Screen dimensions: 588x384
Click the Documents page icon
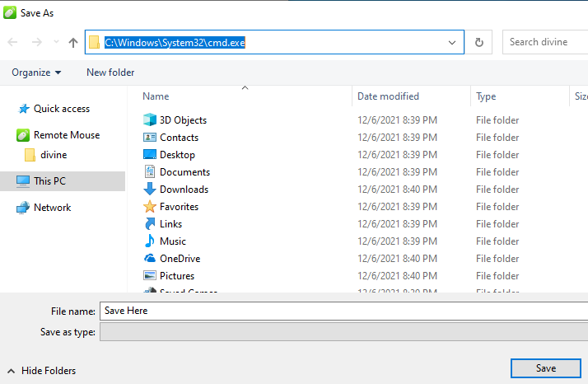coord(150,171)
